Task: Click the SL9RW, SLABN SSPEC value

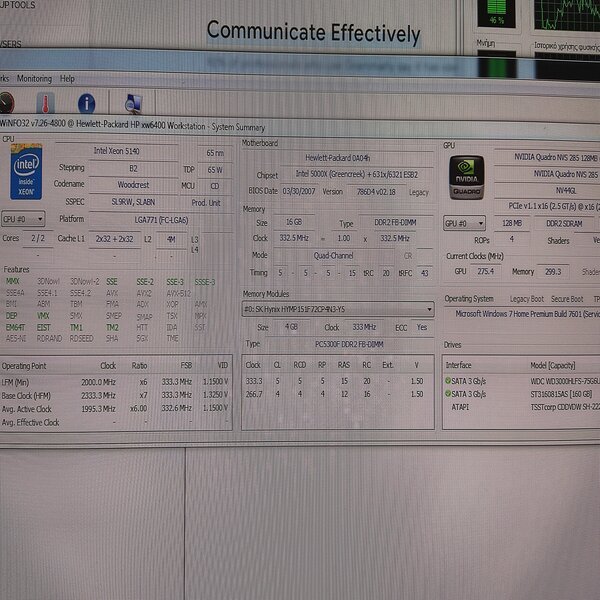Action: point(133,202)
